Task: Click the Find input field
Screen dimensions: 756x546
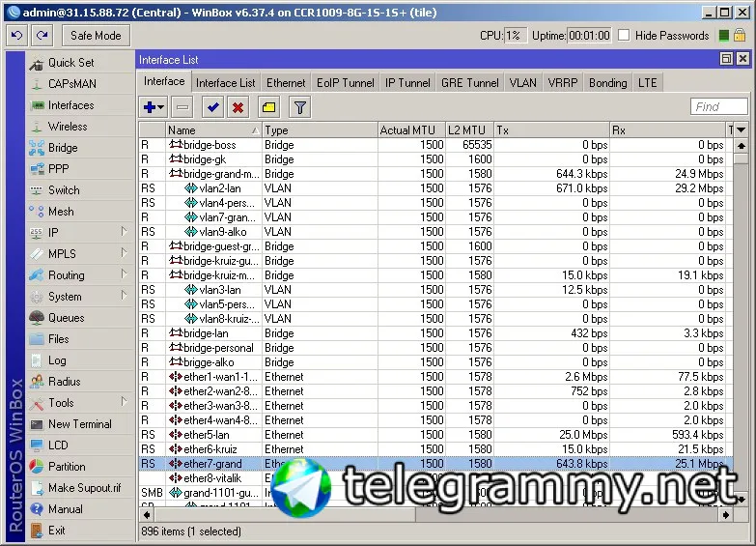Action: [x=719, y=106]
